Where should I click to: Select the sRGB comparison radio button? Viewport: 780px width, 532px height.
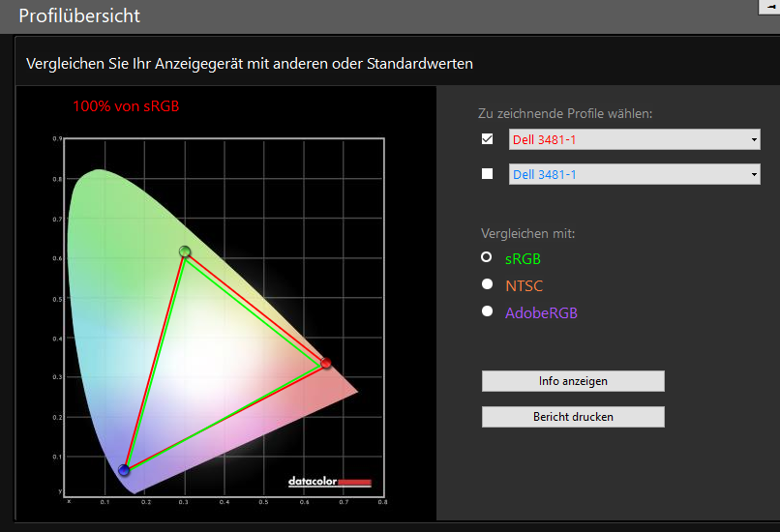click(x=487, y=257)
